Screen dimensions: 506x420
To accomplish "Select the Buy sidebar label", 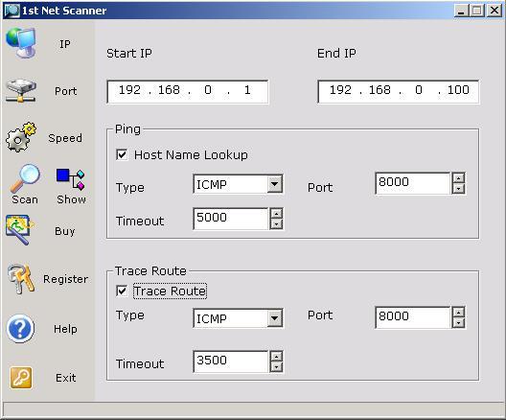I will click(65, 231).
